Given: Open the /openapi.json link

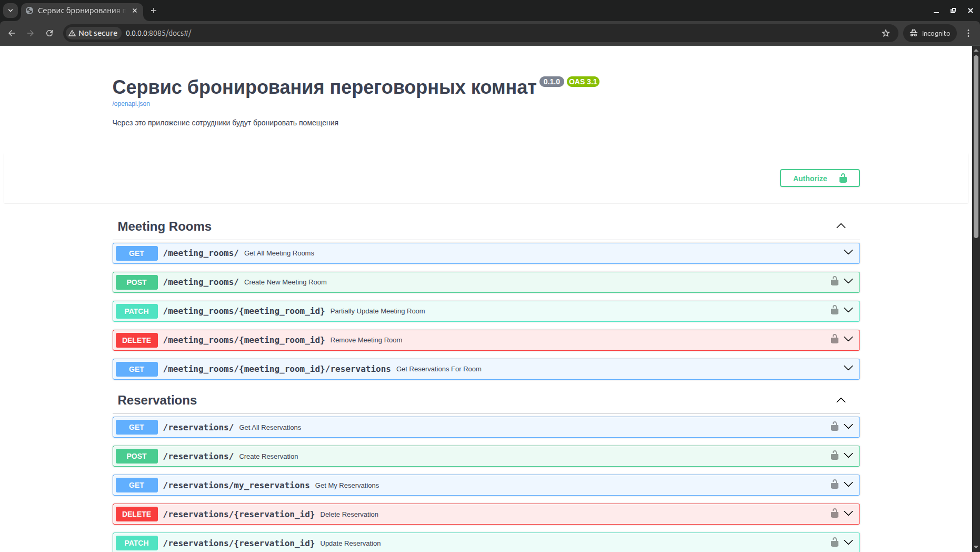Looking at the screenshot, I should [x=131, y=104].
